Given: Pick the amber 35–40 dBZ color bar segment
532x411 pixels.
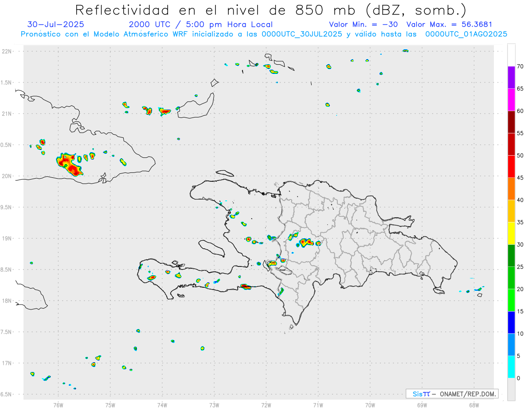Looking at the screenshot, I should coord(511,211).
